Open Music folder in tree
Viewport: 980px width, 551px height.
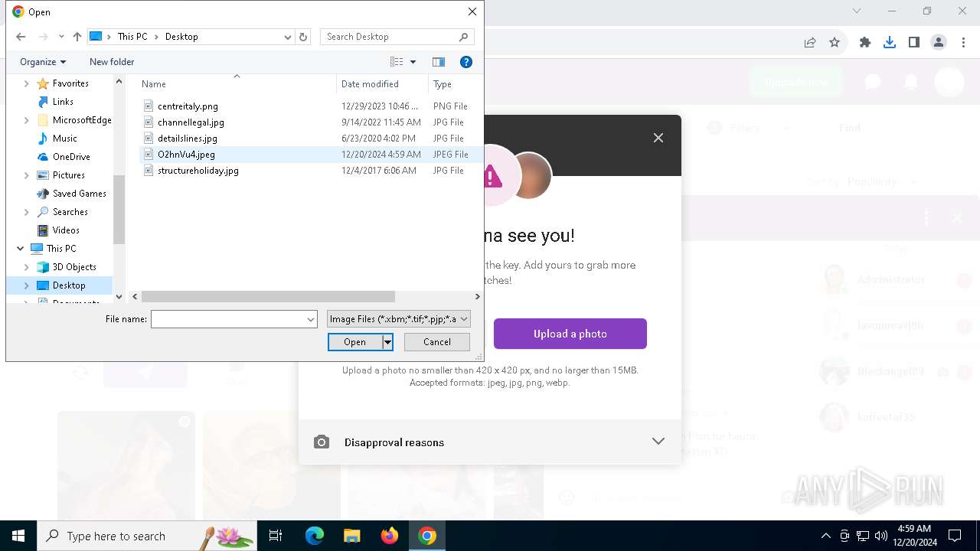pos(64,139)
